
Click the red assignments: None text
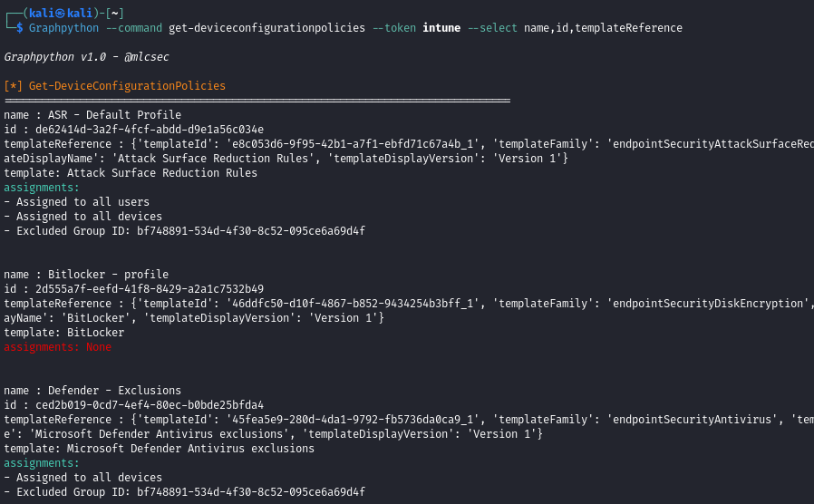[57, 347]
